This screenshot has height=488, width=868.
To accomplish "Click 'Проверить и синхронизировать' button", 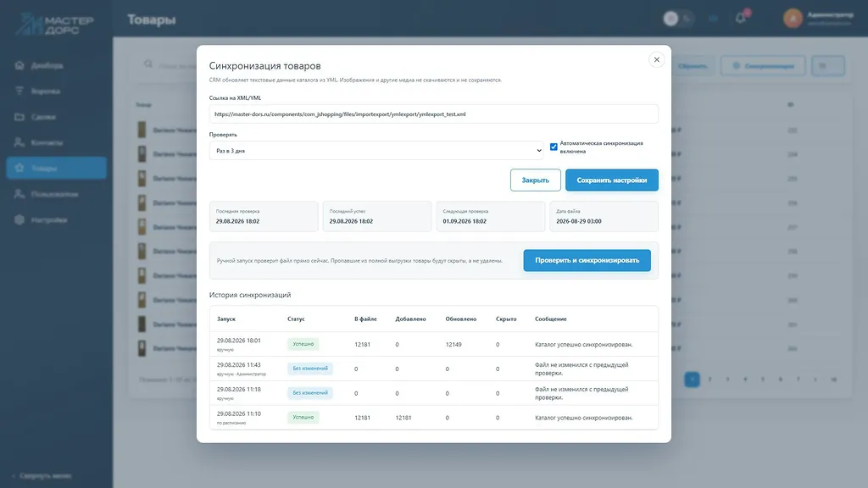I will tap(587, 260).
